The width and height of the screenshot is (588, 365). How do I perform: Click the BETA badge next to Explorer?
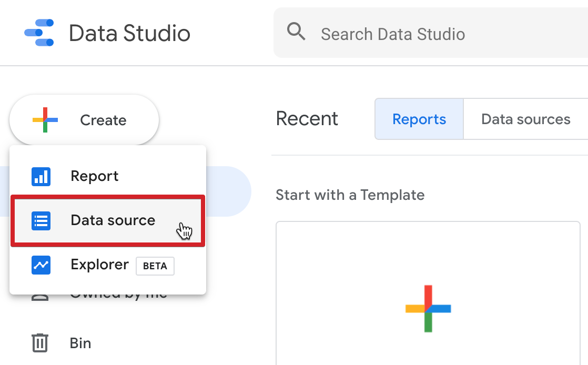155,266
